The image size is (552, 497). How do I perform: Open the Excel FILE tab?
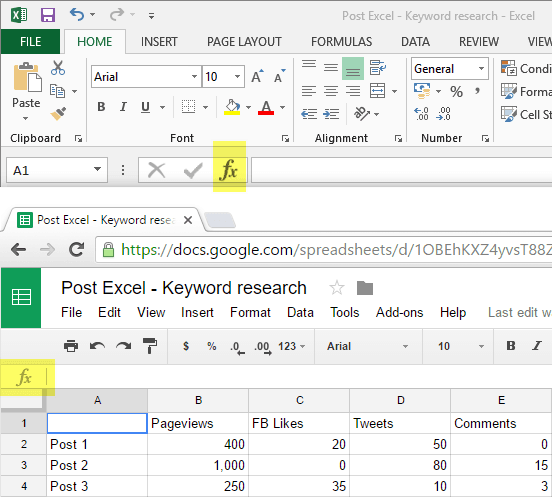click(x=30, y=42)
